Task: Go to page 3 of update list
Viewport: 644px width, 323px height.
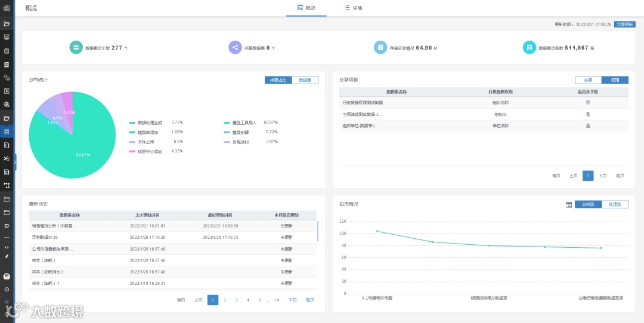Action: coord(237,300)
